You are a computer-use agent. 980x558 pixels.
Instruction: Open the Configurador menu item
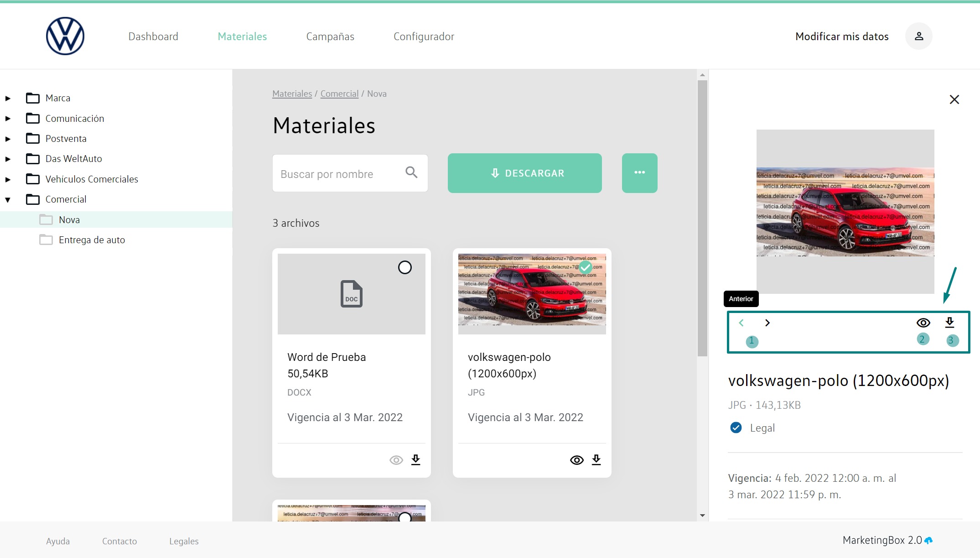424,37
